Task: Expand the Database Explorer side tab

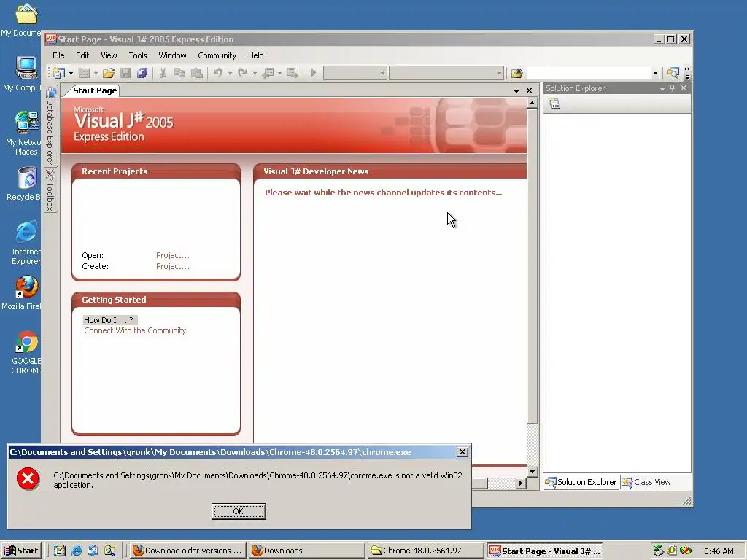Action: pos(50,125)
